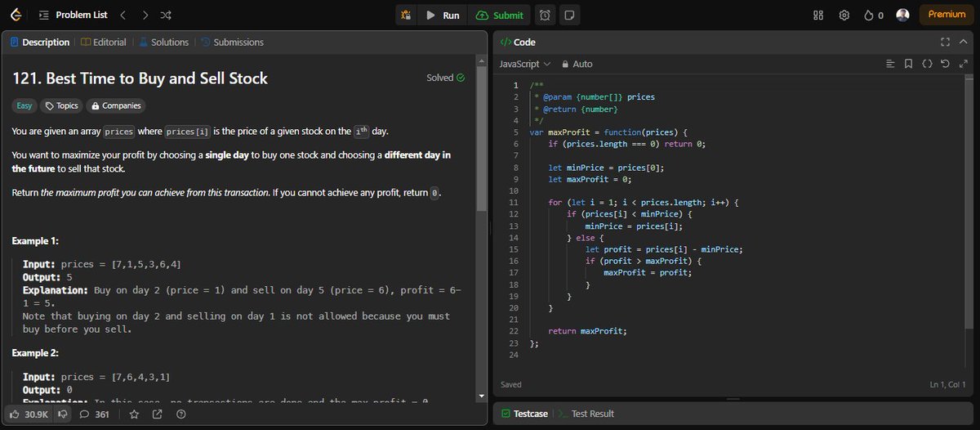Click the curly braces icon
The width and height of the screenshot is (980, 430).
click(928, 64)
